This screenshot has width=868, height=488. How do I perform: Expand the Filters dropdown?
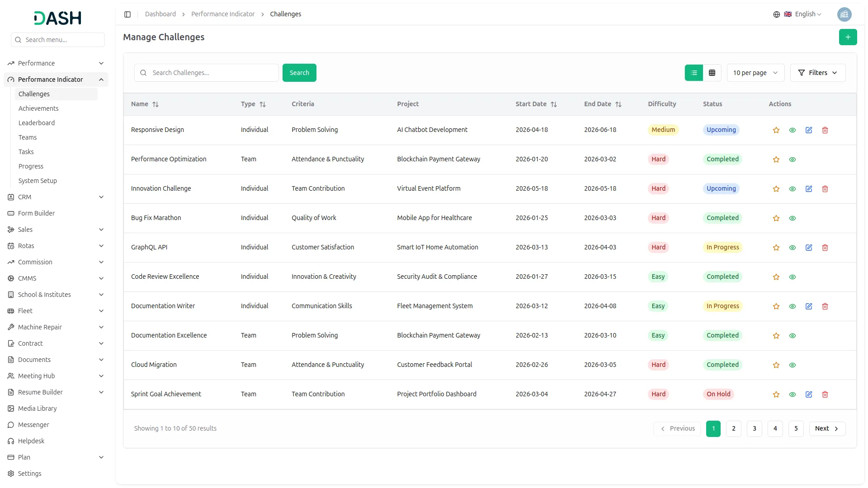click(x=818, y=73)
